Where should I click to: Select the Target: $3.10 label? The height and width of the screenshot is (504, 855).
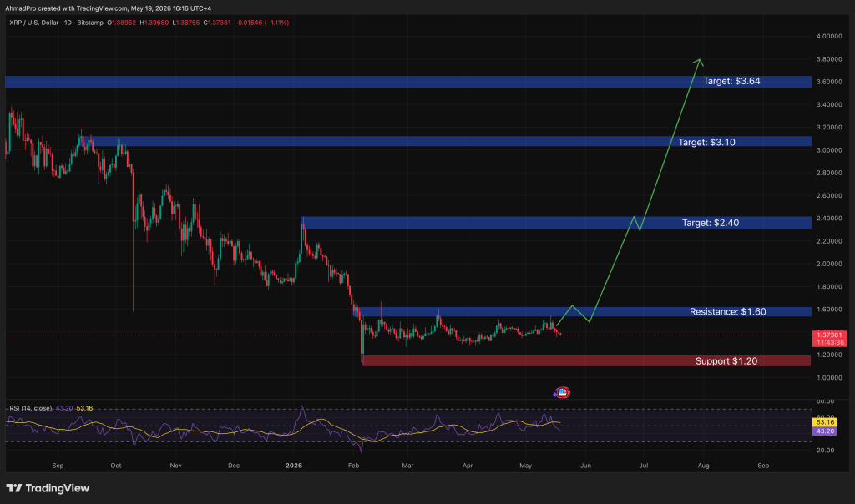tap(706, 142)
